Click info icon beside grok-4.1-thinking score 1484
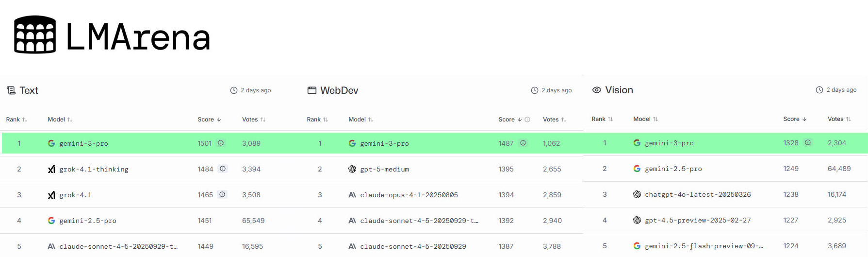This screenshot has height=257, width=868. click(223, 169)
